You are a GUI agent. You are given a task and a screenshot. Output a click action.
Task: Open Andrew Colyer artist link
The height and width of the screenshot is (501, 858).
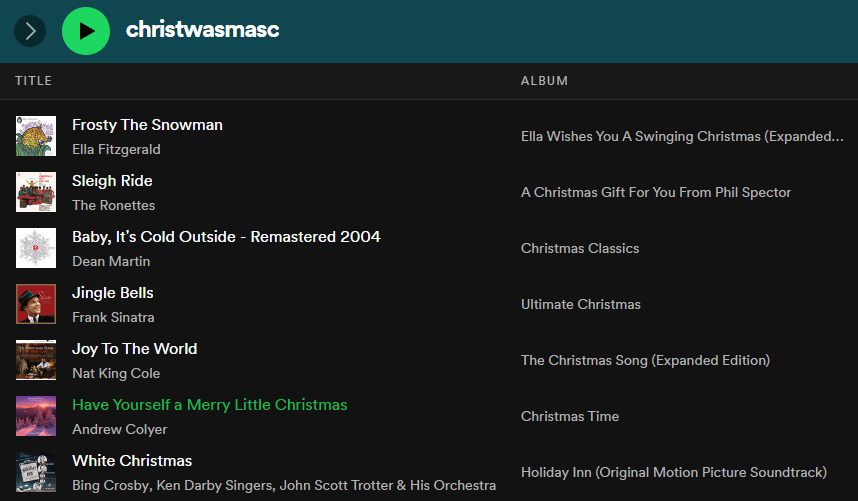(x=120, y=429)
